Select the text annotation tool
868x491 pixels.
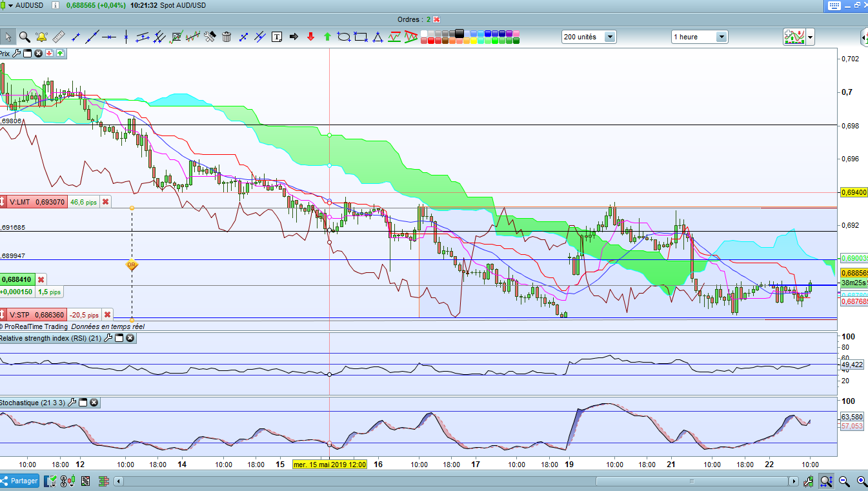[x=278, y=37]
